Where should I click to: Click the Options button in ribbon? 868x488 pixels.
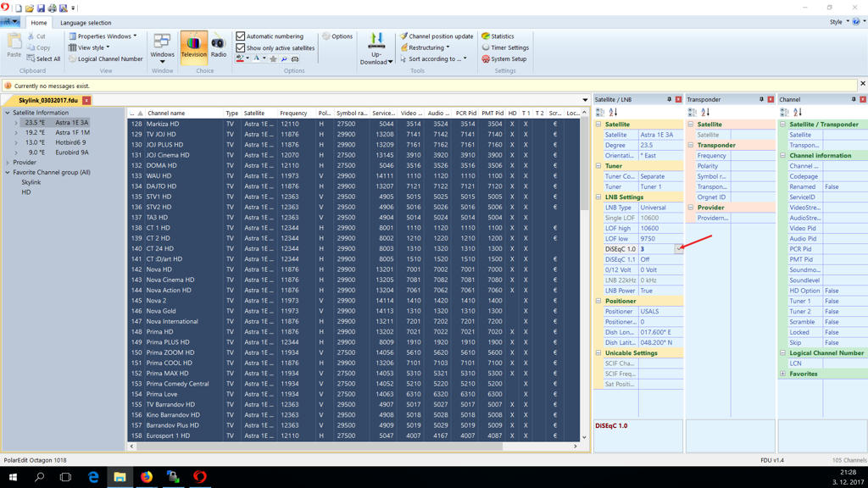pos(337,36)
